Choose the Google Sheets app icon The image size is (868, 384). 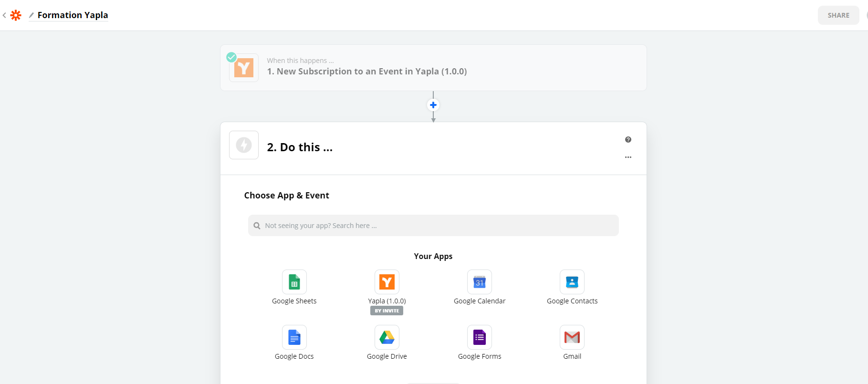point(294,282)
